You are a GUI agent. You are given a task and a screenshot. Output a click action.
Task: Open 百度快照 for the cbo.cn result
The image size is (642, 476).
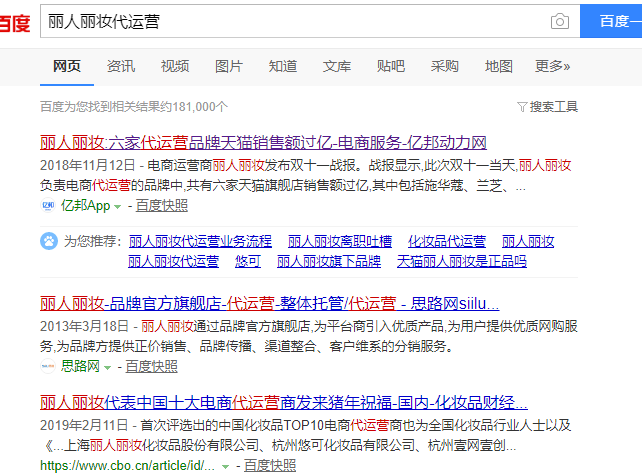270,466
